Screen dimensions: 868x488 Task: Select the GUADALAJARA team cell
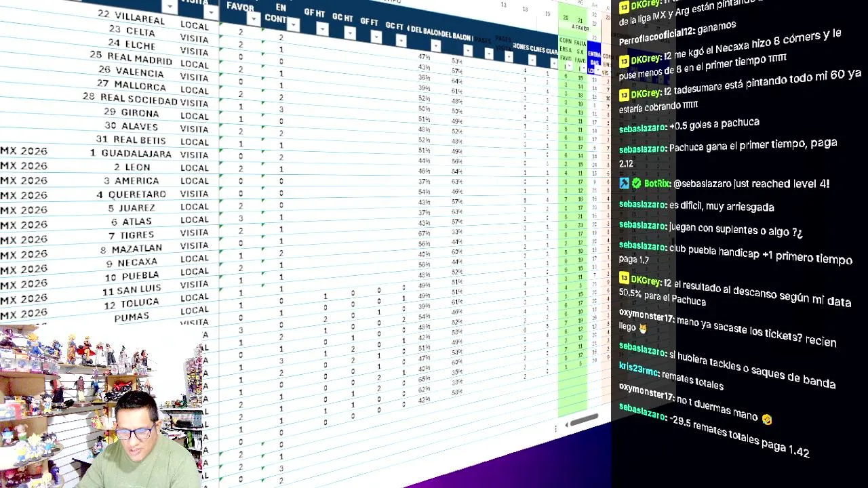[x=136, y=154]
